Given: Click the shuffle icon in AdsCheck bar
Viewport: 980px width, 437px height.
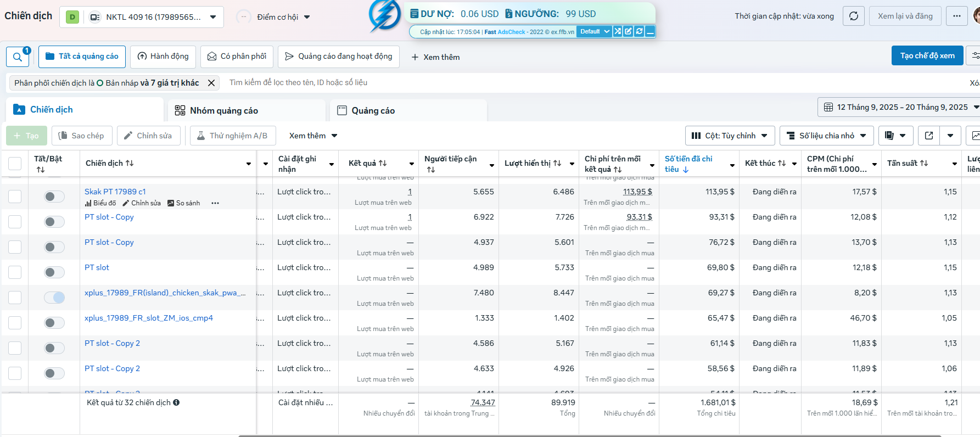Looking at the screenshot, I should (x=618, y=31).
